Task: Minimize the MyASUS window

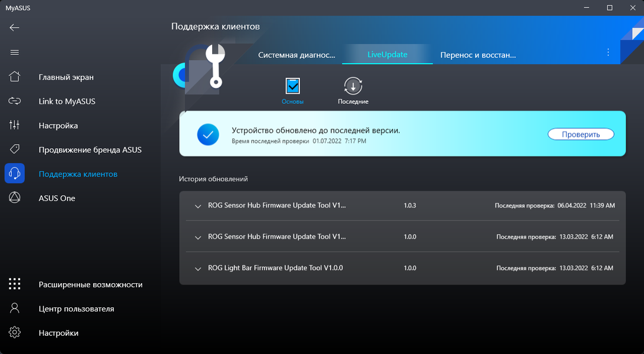Action: click(586, 8)
